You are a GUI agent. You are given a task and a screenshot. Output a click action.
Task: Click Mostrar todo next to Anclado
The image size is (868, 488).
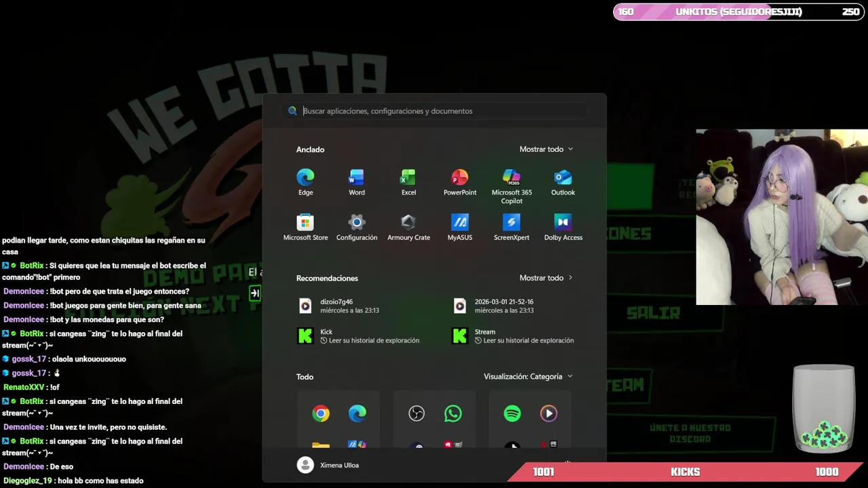(546, 149)
